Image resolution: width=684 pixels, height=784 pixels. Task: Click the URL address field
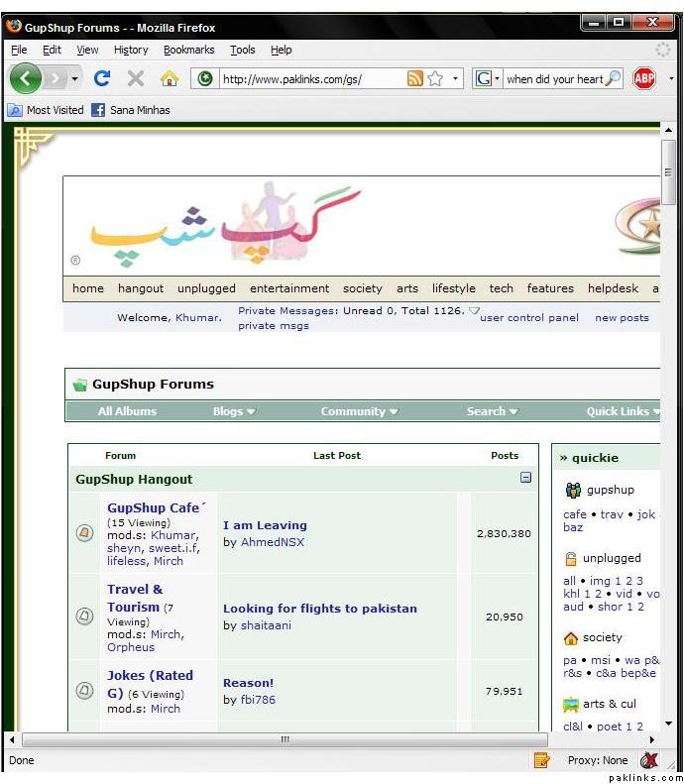(x=307, y=78)
